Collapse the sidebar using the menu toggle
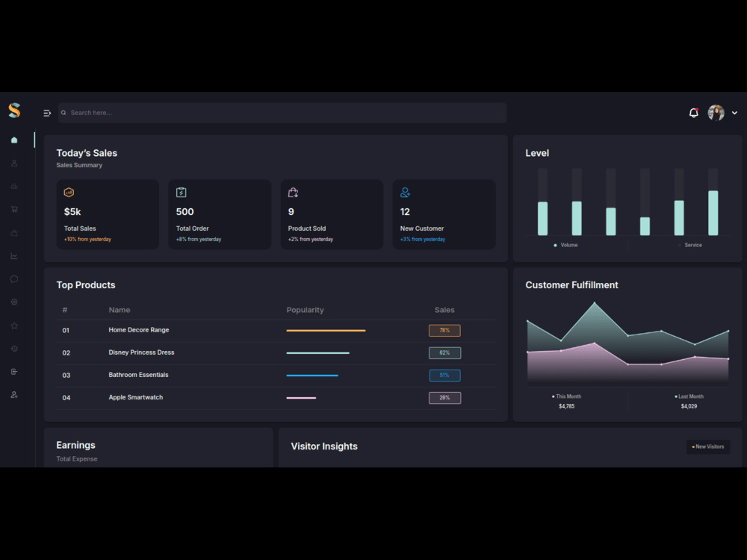 point(47,112)
